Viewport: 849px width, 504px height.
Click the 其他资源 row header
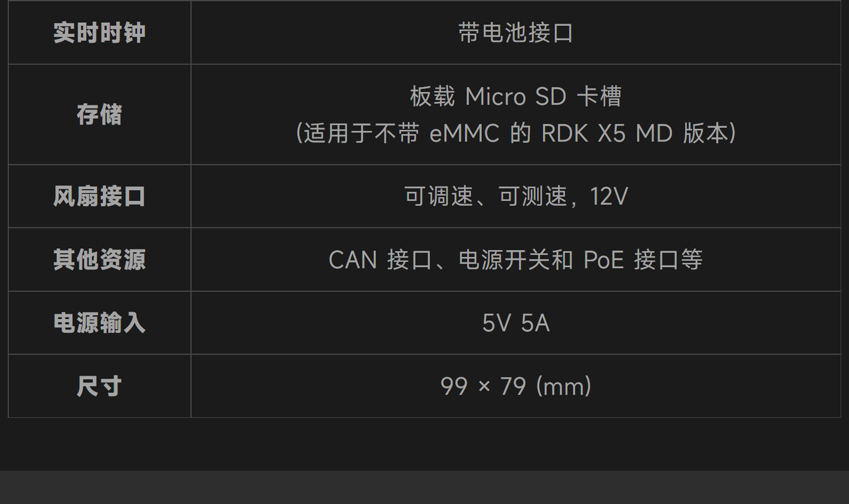click(99, 259)
